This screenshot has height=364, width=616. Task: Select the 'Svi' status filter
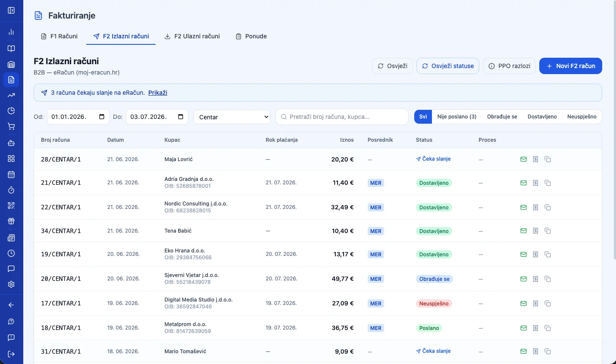point(423,117)
